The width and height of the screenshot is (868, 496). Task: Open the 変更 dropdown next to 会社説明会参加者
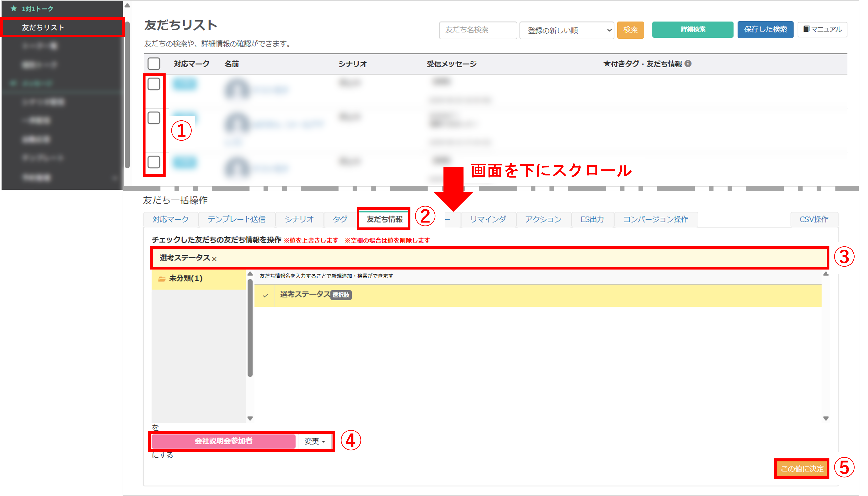coord(314,441)
